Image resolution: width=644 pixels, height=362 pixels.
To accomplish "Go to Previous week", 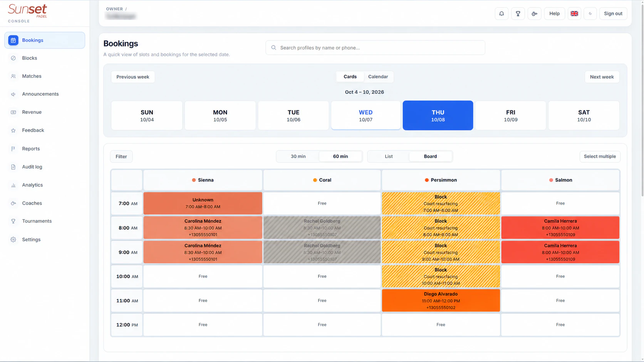I will click(x=133, y=77).
